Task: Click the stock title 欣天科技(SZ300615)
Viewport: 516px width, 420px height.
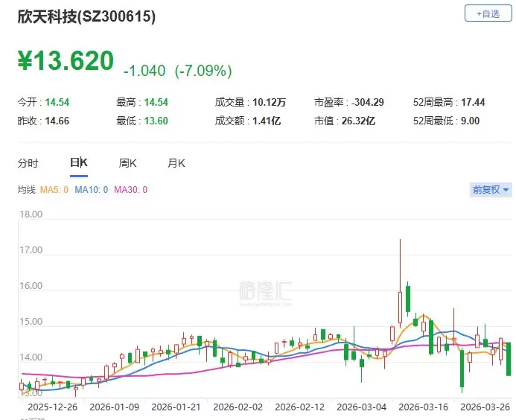Action: tap(87, 17)
